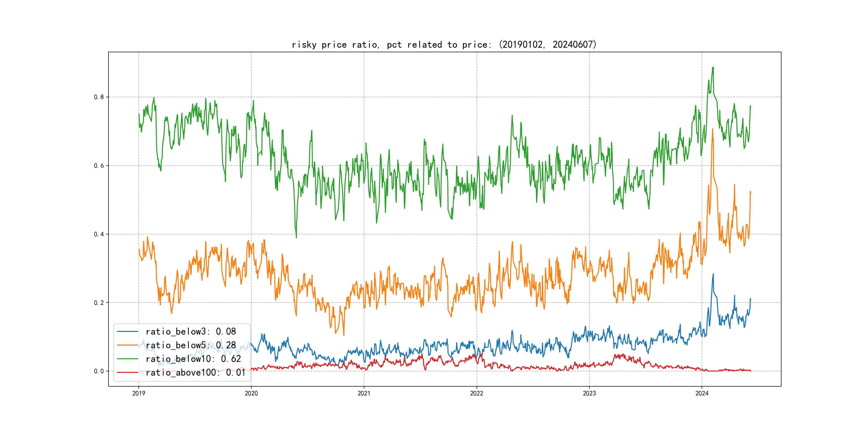Click the 2021 x-axis tick label
This screenshot has width=868, height=434.
364,393
